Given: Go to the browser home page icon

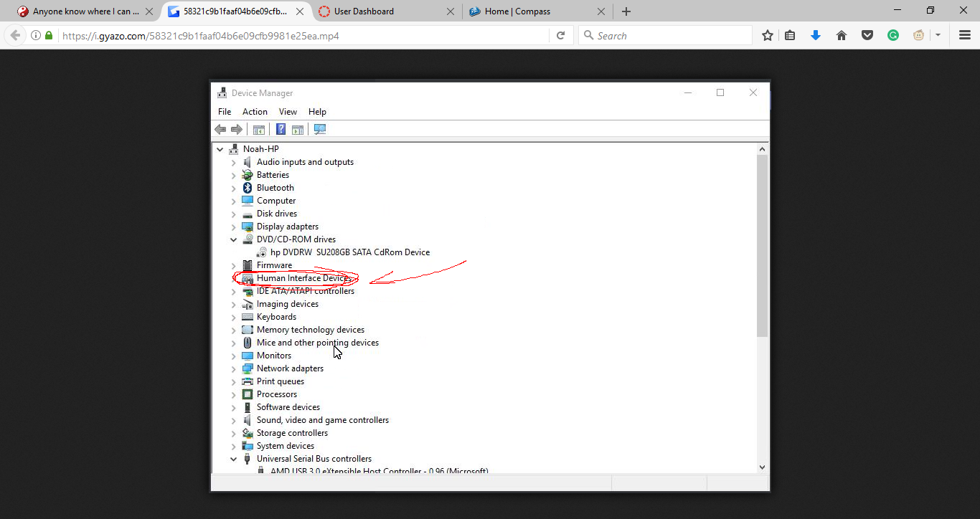Looking at the screenshot, I should pyautogui.click(x=842, y=35).
